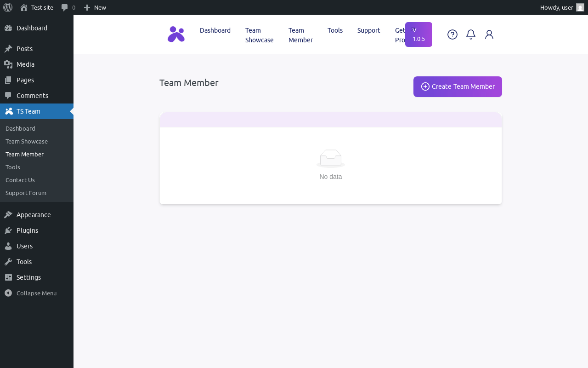The width and height of the screenshot is (588, 368).
Task: Open Contact Us submenu link
Action: tap(20, 180)
